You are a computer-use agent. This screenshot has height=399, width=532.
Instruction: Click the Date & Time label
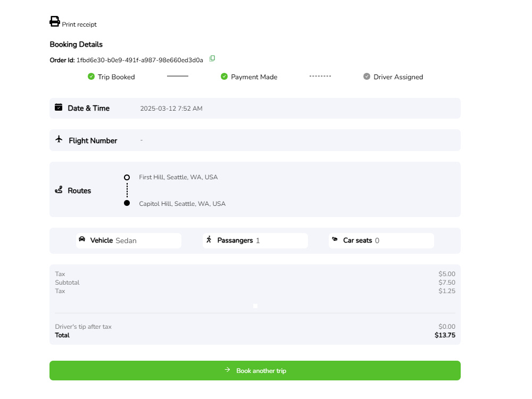pos(88,108)
